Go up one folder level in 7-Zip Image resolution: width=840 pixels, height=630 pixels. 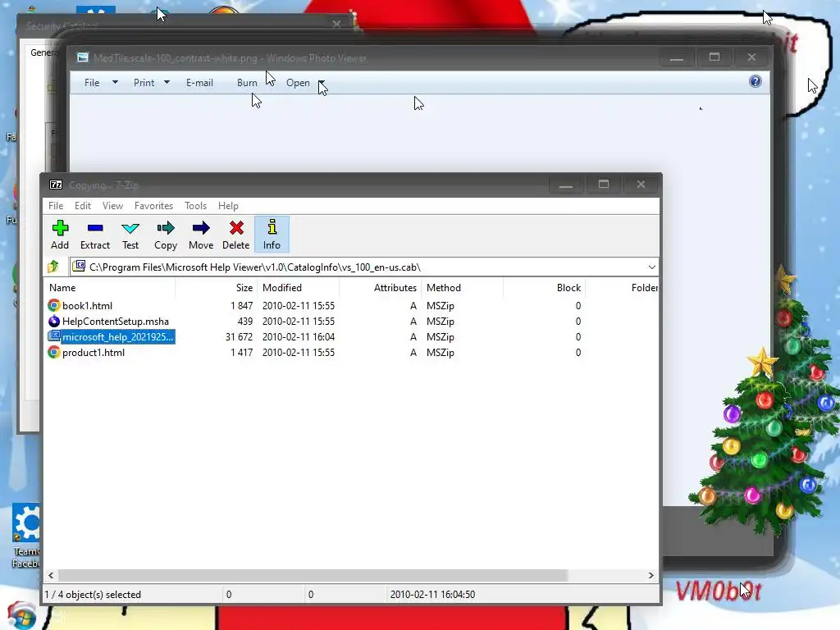click(x=53, y=267)
